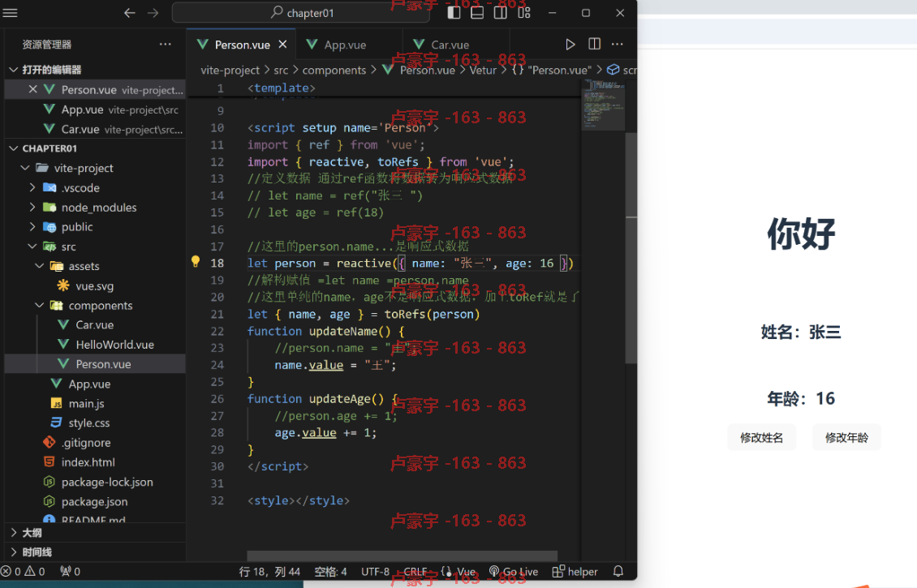
Task: Expand the node_modules folder
Action: pyautogui.click(x=32, y=208)
